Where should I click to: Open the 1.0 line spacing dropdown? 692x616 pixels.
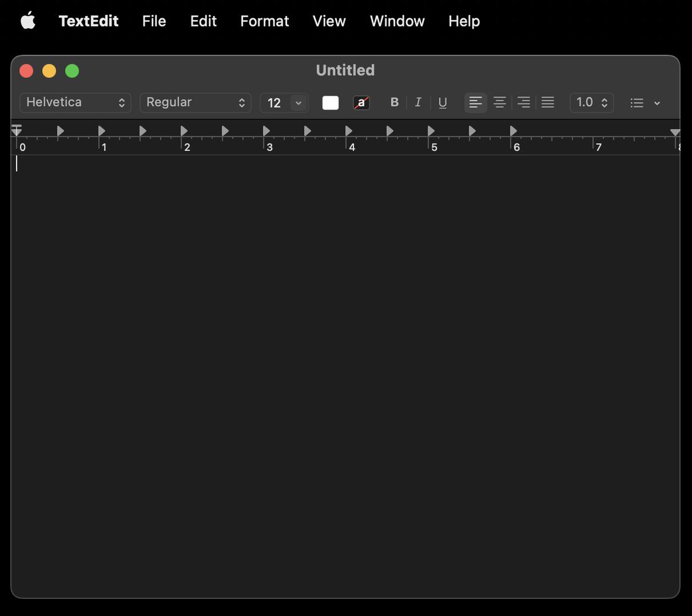click(592, 103)
